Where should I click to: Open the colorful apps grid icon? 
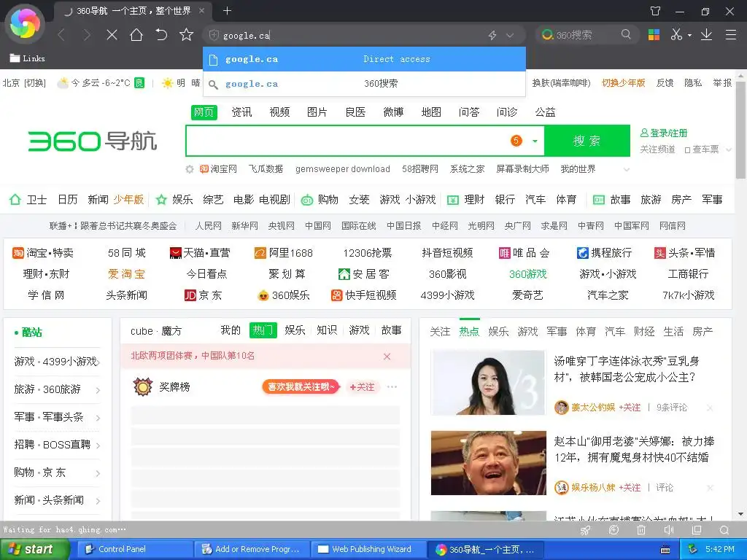click(x=654, y=35)
